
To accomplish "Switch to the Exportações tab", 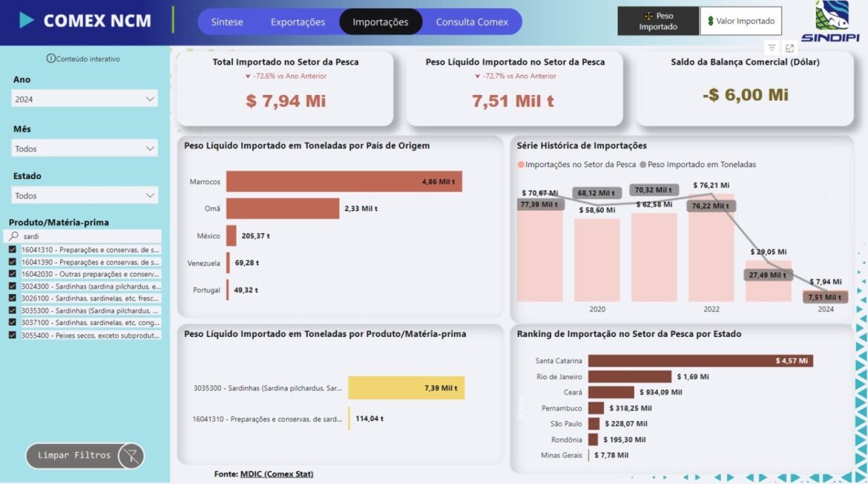I will click(297, 22).
